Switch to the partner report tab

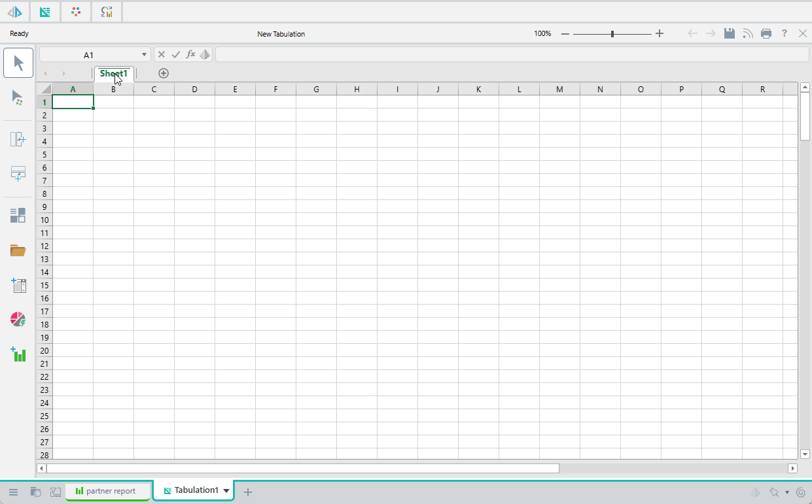(107, 491)
